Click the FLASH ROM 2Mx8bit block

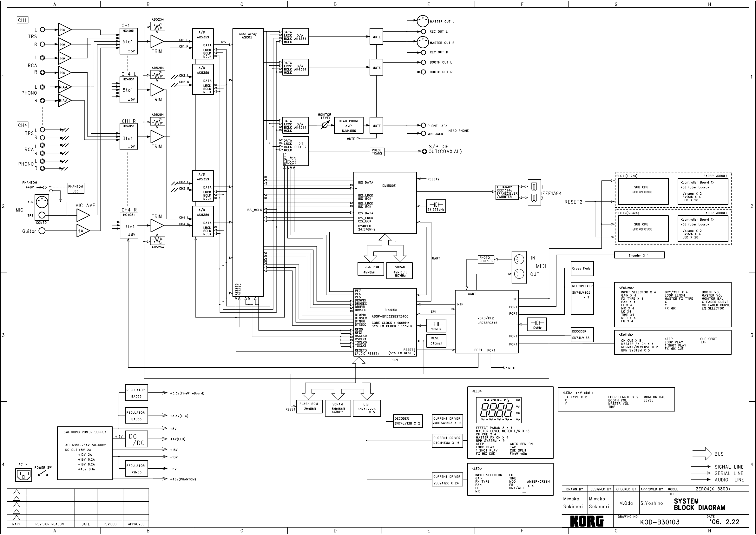(x=309, y=406)
